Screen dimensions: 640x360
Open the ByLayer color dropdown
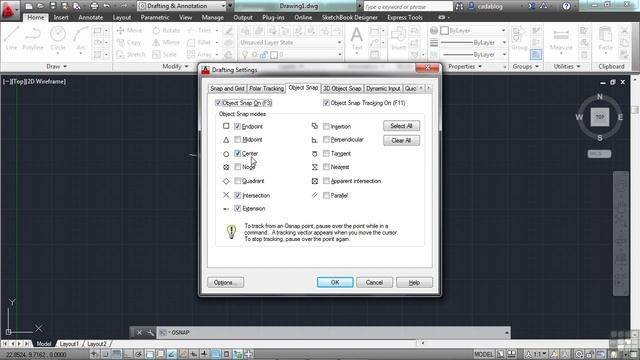click(x=473, y=31)
